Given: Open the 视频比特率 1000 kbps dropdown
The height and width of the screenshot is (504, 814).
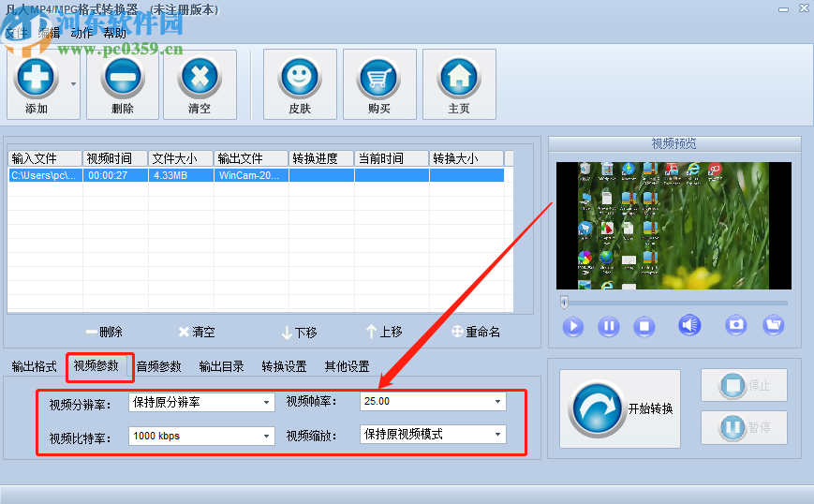Looking at the screenshot, I should (x=201, y=436).
